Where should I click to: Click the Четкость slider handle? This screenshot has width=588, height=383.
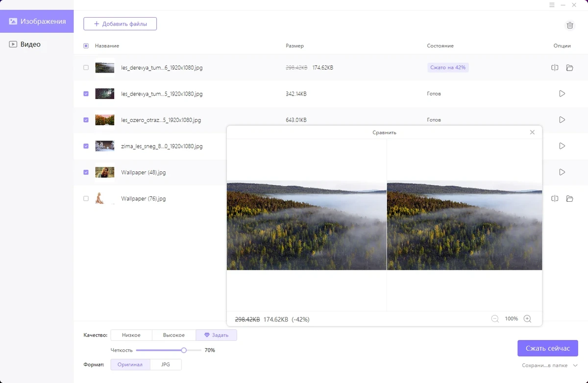(184, 350)
